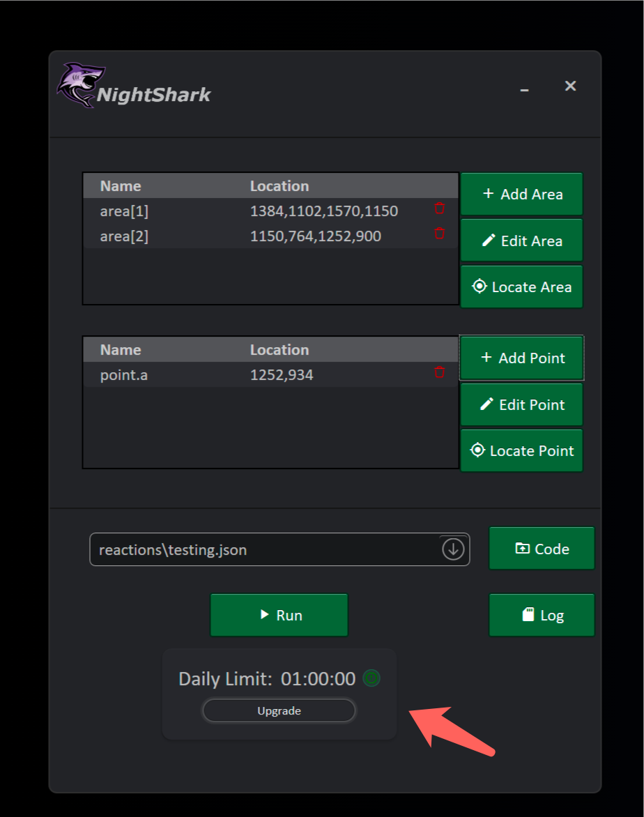Click the green circle beside Daily Limit
644x817 pixels.
tap(371, 678)
